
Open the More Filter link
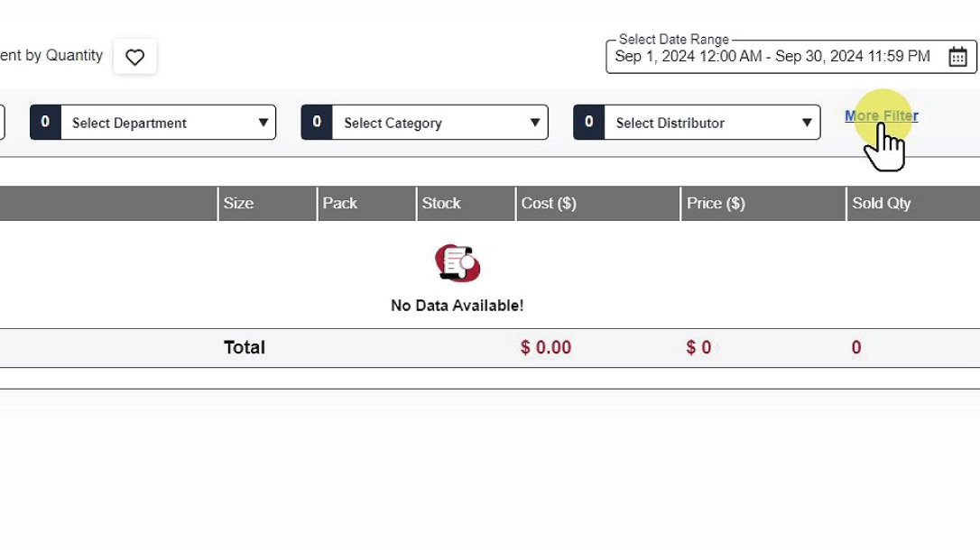(881, 115)
